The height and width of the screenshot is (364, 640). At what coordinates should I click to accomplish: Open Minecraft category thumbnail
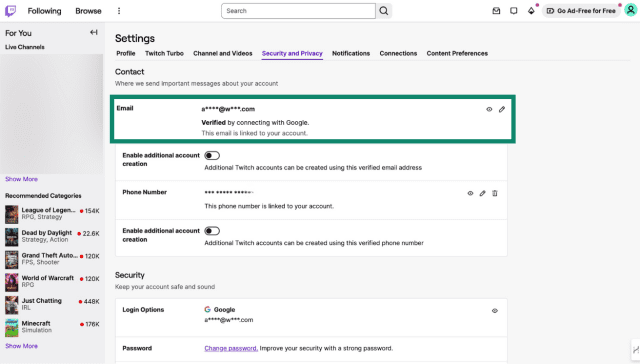pos(11,328)
